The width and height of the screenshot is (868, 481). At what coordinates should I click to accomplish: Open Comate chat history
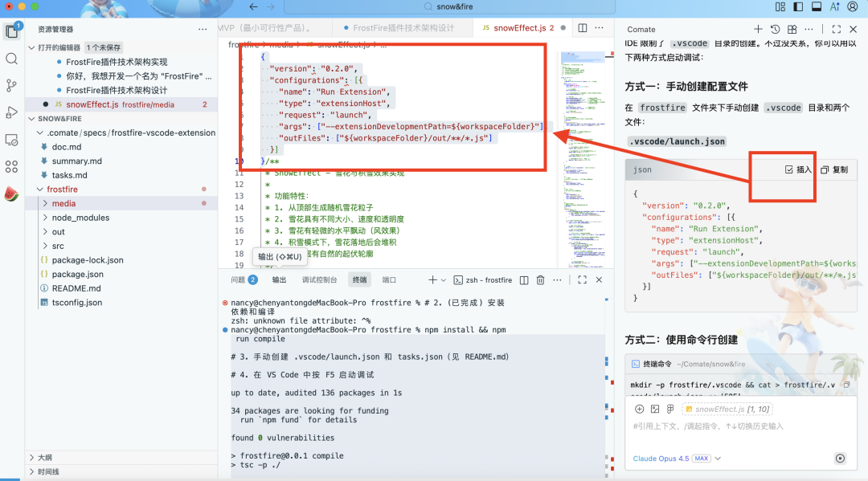(775, 29)
